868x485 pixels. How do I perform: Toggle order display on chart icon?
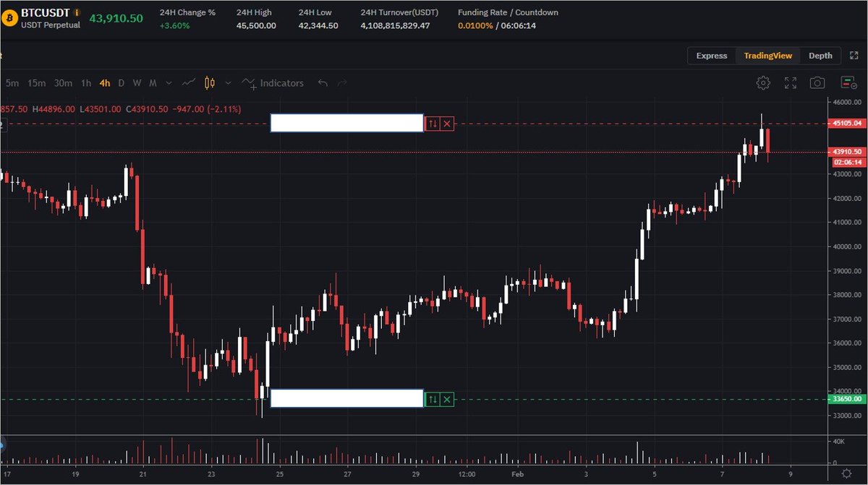(x=848, y=83)
